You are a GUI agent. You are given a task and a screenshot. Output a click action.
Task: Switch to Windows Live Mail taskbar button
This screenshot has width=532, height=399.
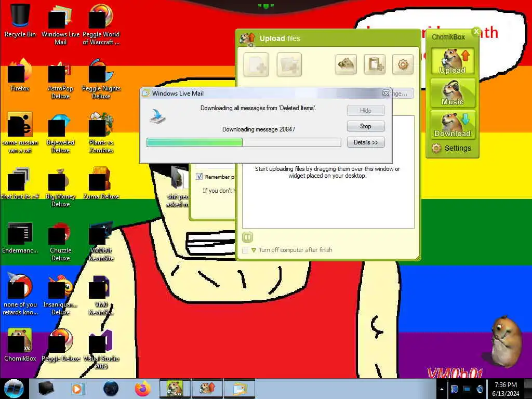pyautogui.click(x=240, y=389)
